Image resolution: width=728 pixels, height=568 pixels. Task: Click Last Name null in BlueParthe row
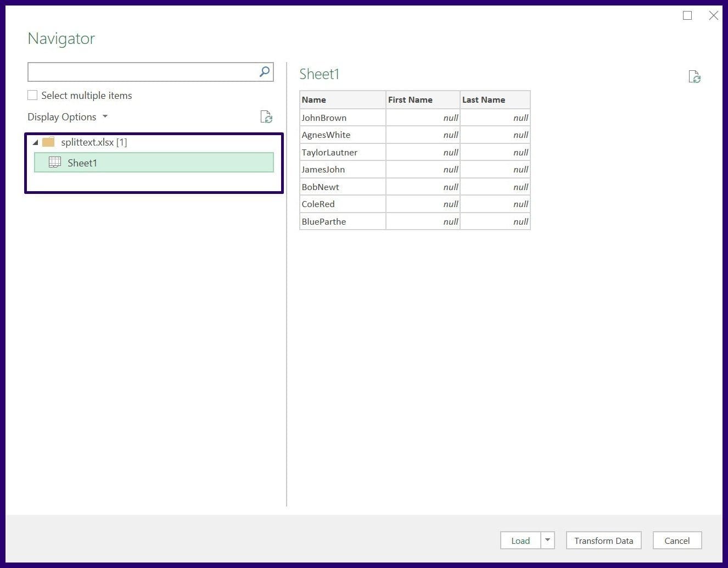(x=495, y=221)
